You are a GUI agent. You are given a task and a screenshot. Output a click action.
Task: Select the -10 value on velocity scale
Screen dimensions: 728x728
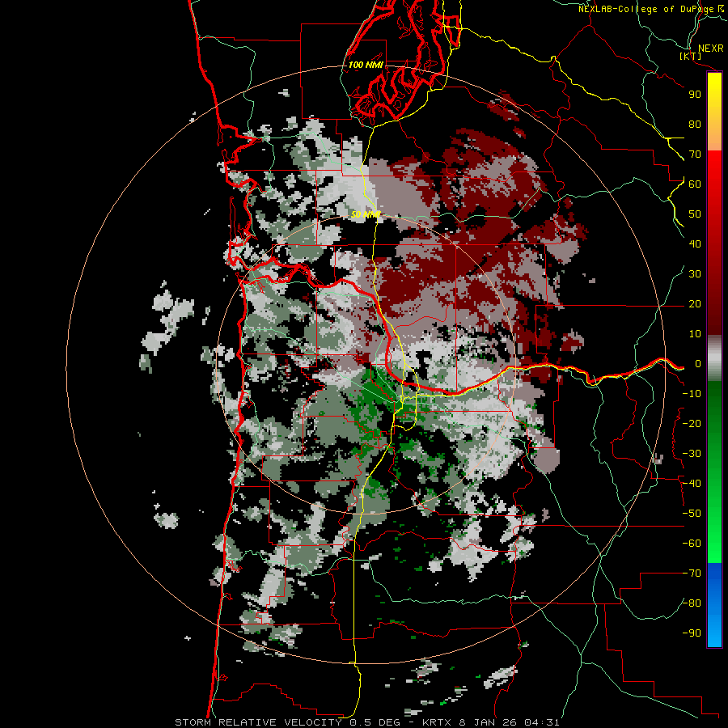692,394
